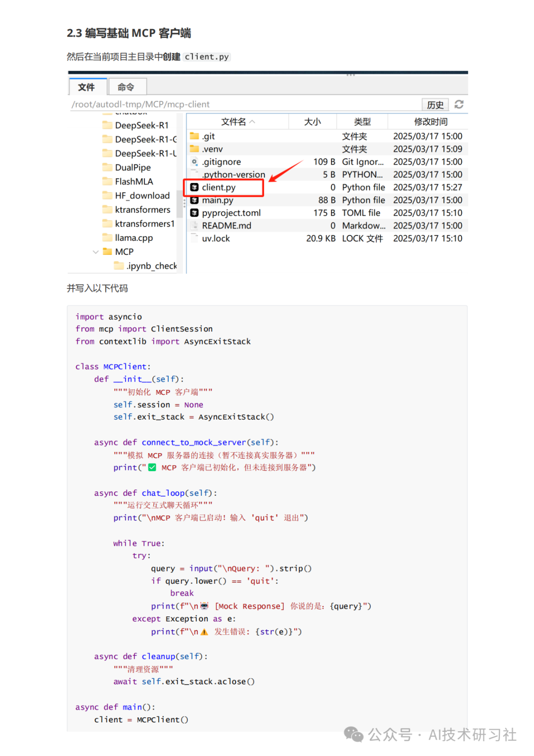Select the 文件 tab
The width and height of the screenshot is (534, 756).
(87, 87)
